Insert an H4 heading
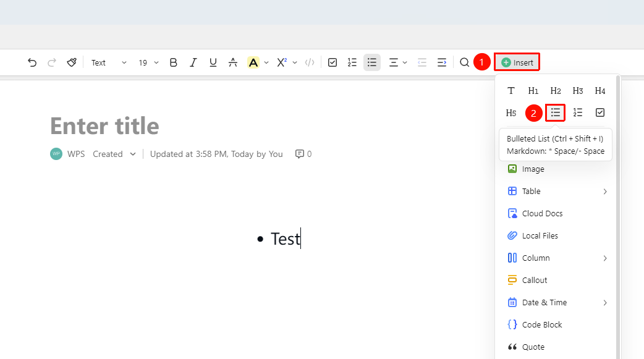The image size is (644, 359). (600, 91)
